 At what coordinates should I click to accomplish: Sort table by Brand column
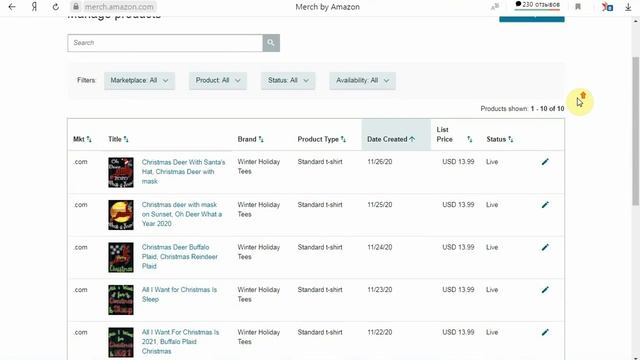(x=251, y=139)
